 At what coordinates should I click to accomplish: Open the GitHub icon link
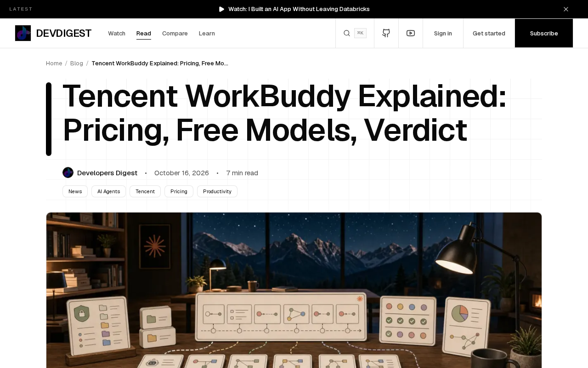(386, 33)
